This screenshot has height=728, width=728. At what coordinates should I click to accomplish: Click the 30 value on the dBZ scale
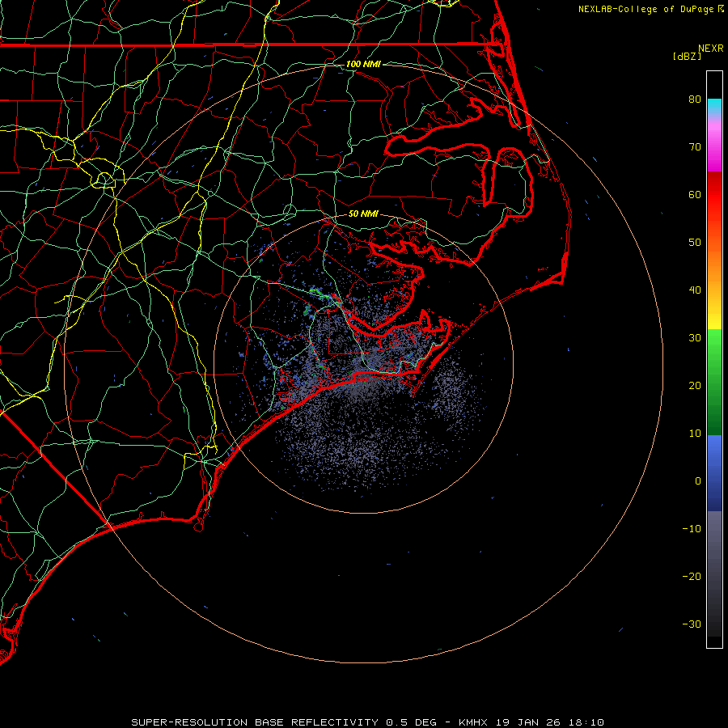[x=695, y=338]
